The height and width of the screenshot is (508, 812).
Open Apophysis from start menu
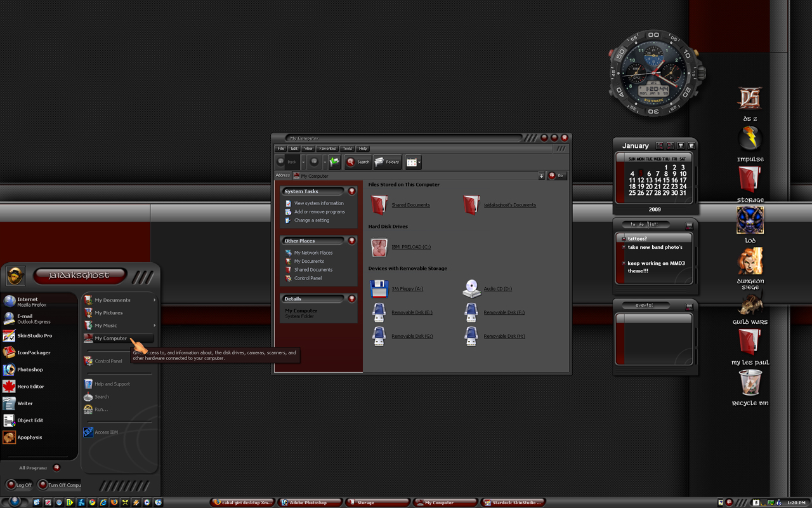click(22, 437)
